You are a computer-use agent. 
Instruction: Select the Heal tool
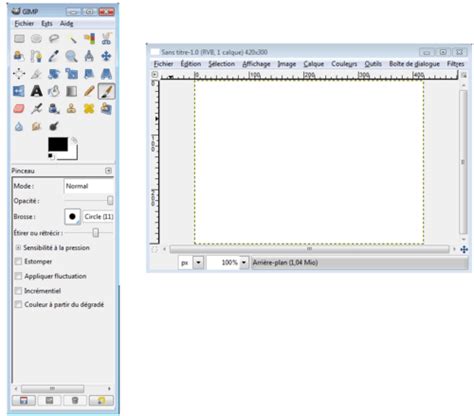tap(89, 108)
